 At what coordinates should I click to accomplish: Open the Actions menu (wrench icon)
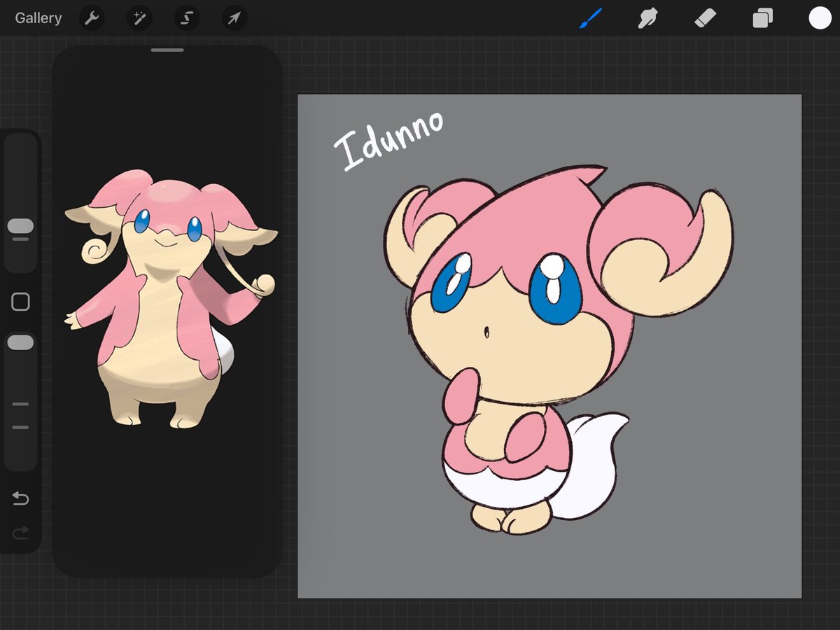(x=92, y=18)
